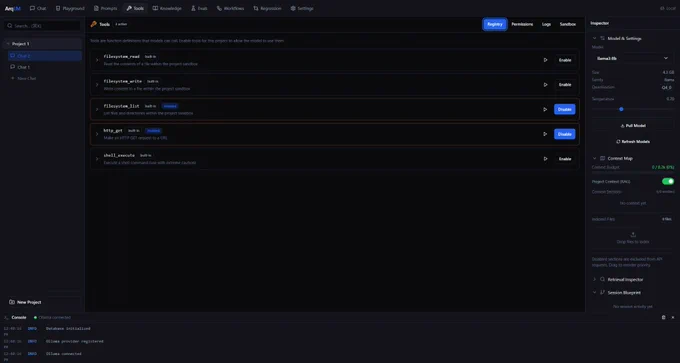Select the Tools tab in top bar
The height and width of the screenshot is (363, 680).
click(x=135, y=8)
